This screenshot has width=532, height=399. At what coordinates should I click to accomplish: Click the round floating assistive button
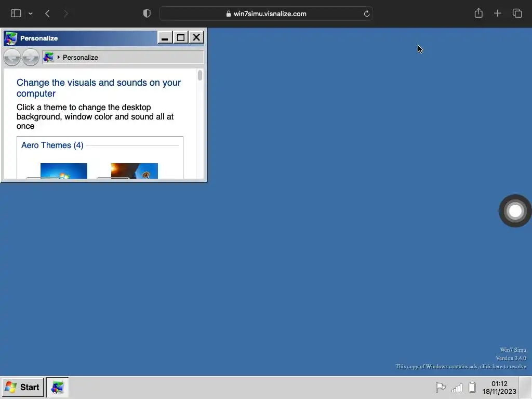point(515,211)
